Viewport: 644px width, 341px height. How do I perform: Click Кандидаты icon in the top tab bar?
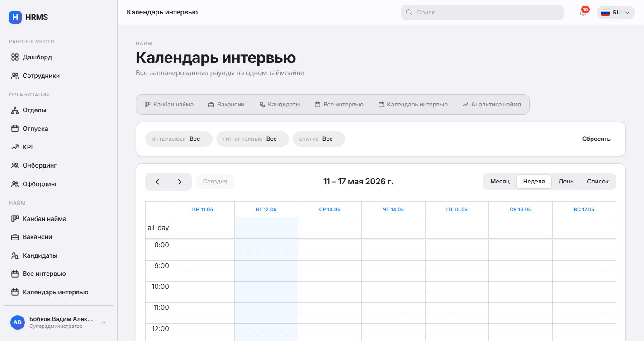pos(262,105)
